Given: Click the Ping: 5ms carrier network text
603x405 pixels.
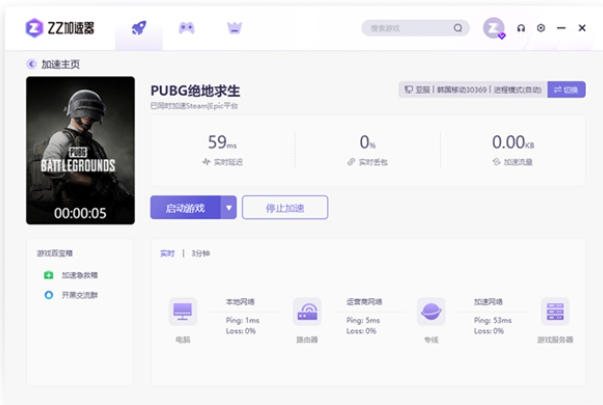Looking at the screenshot, I should pyautogui.click(x=363, y=320).
